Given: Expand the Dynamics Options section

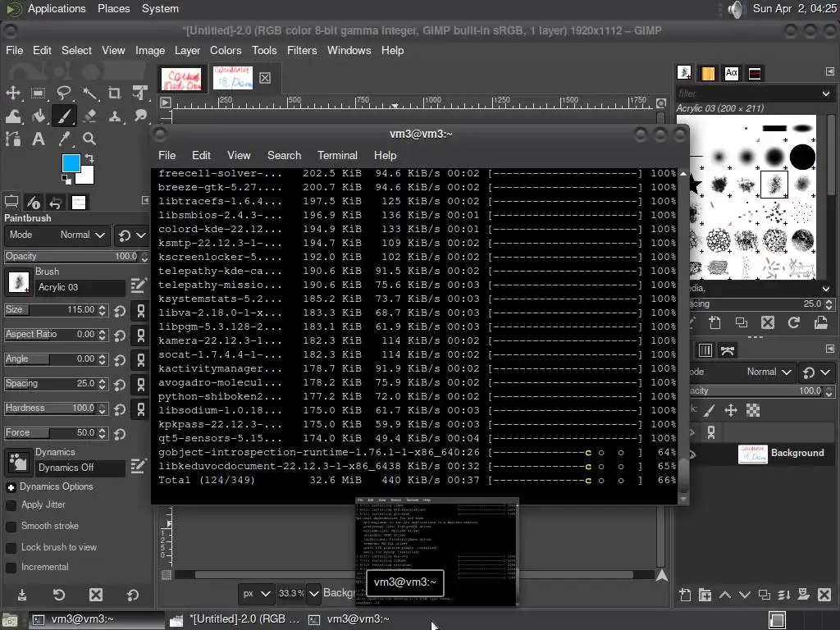Looking at the screenshot, I should tap(11, 487).
